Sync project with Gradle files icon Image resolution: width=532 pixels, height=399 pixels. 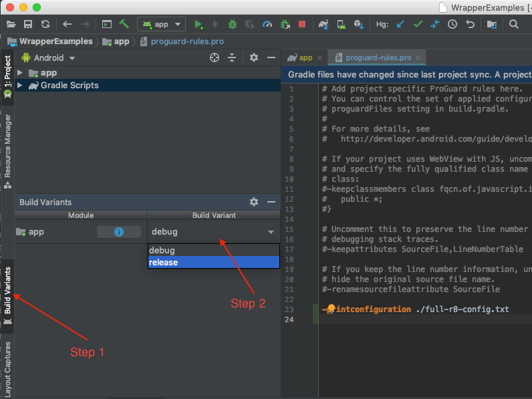pos(323,25)
